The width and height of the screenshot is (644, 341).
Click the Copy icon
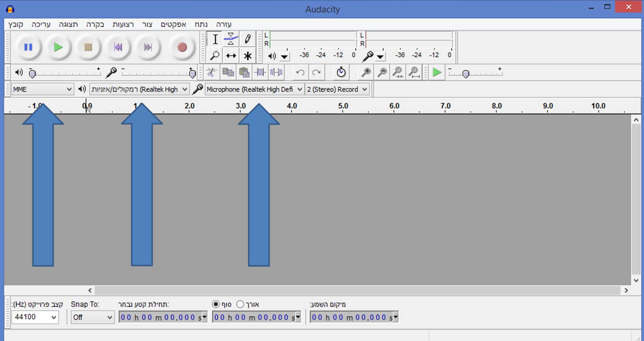(x=228, y=72)
